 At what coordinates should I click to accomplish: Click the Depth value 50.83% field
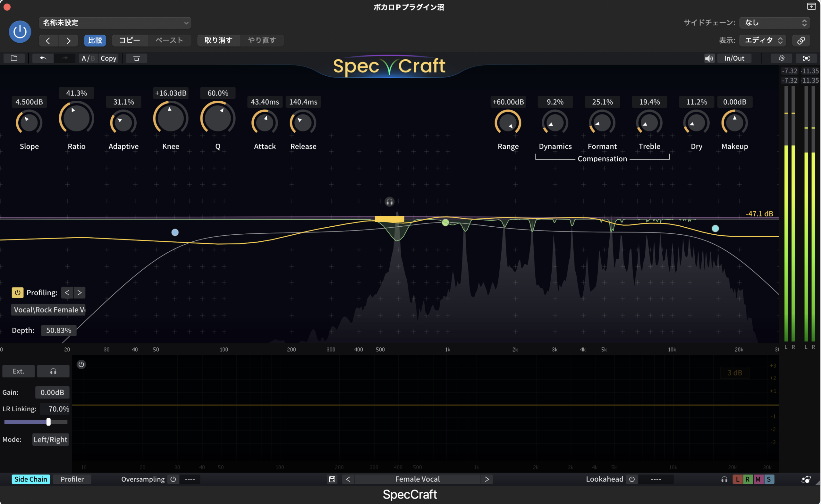(59, 330)
